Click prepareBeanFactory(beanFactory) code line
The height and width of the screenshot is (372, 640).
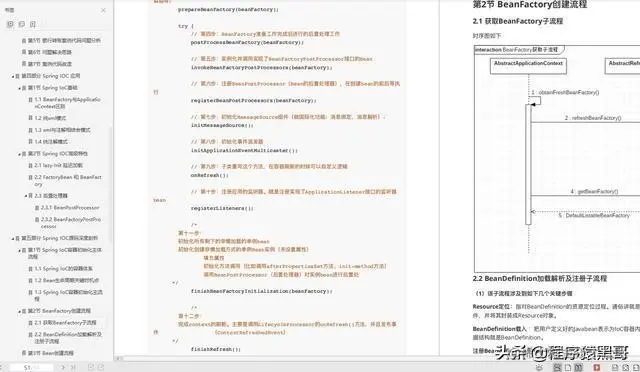228,9
